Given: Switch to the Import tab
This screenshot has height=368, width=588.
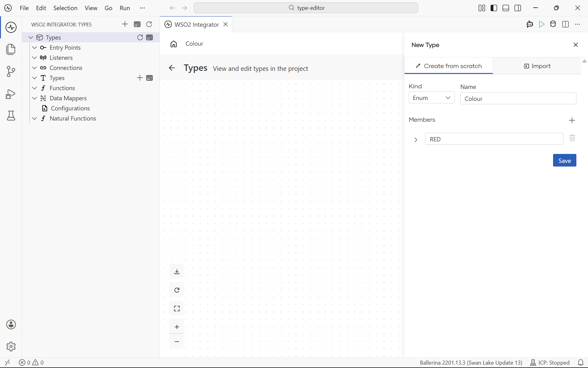Looking at the screenshot, I should coord(537,66).
